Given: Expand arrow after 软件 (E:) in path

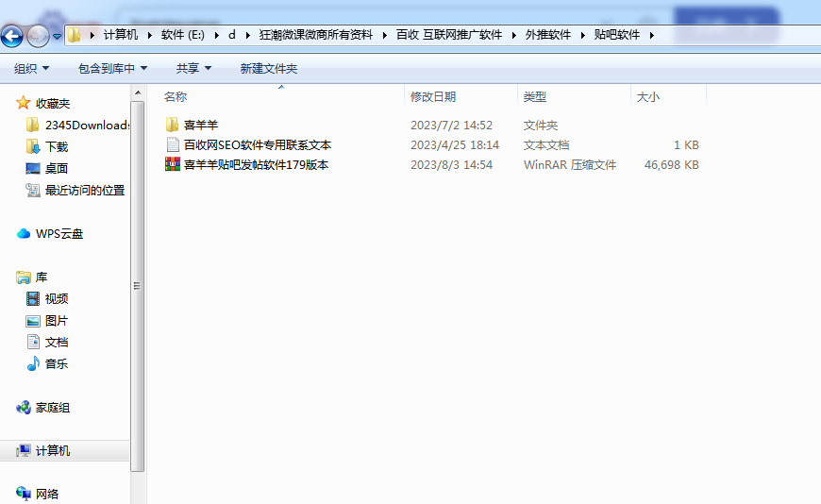Looking at the screenshot, I should [x=217, y=35].
